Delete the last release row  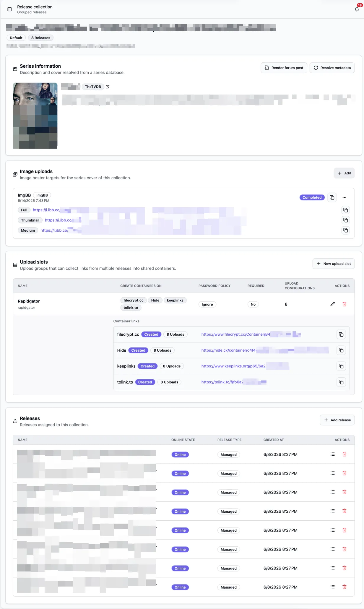point(344,587)
